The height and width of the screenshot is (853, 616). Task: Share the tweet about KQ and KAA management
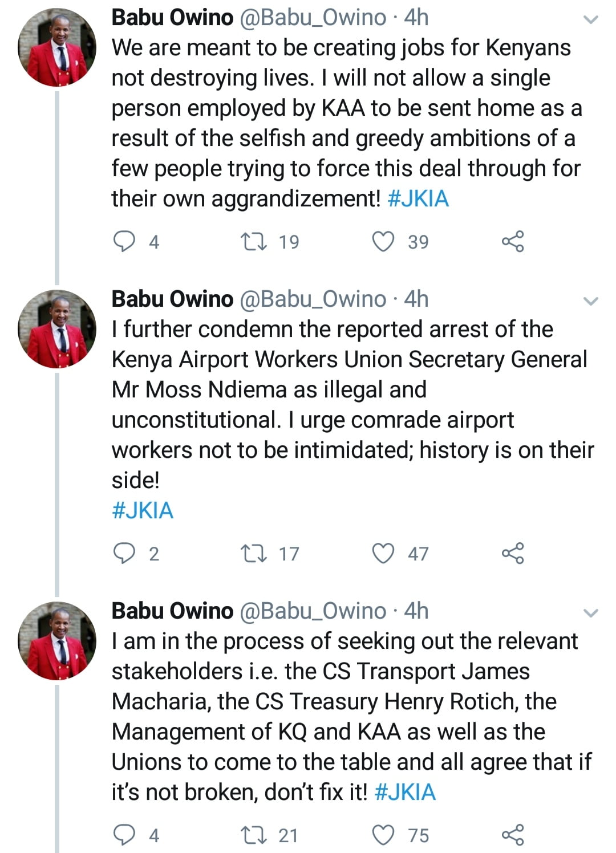pyautogui.click(x=512, y=835)
